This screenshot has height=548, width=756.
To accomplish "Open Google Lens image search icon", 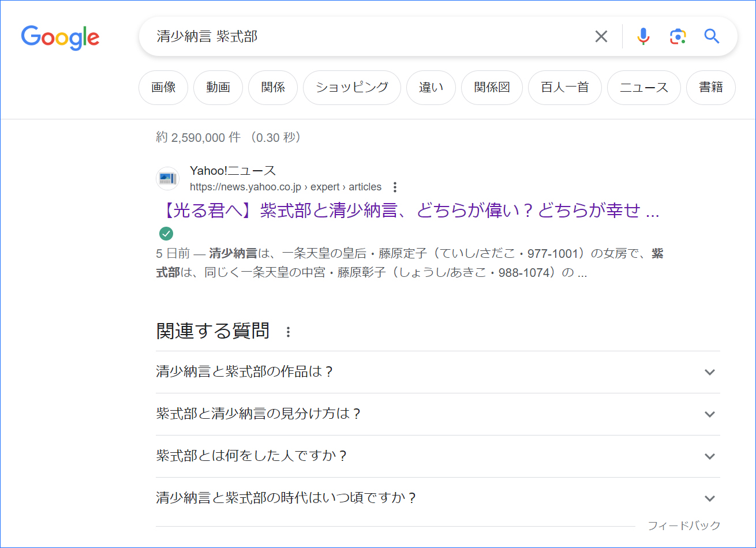I will tap(678, 37).
